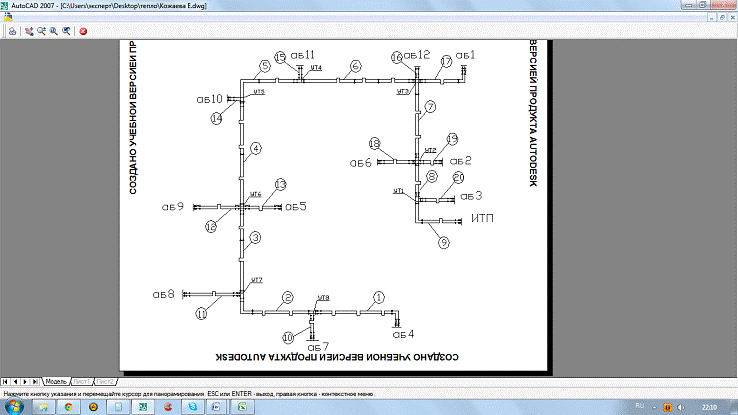Open Windows Explorer from taskbar
This screenshot has height=415, width=738.
click(44, 407)
